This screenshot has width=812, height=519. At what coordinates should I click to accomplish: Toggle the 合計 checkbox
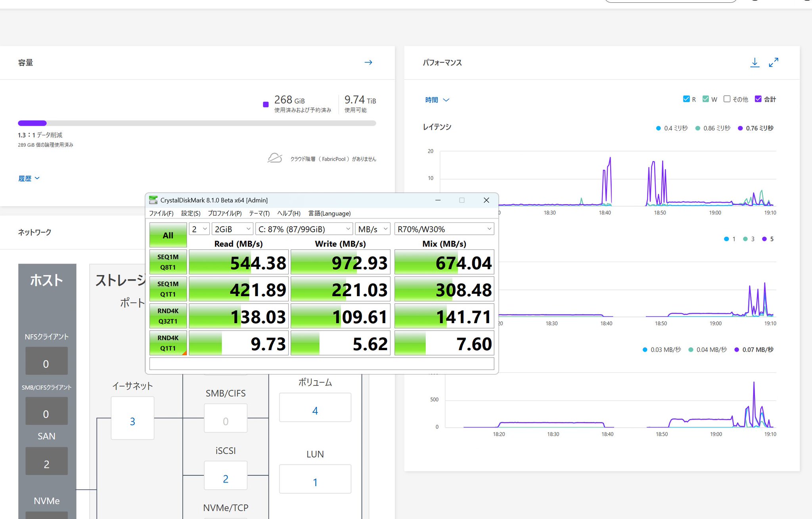click(758, 99)
